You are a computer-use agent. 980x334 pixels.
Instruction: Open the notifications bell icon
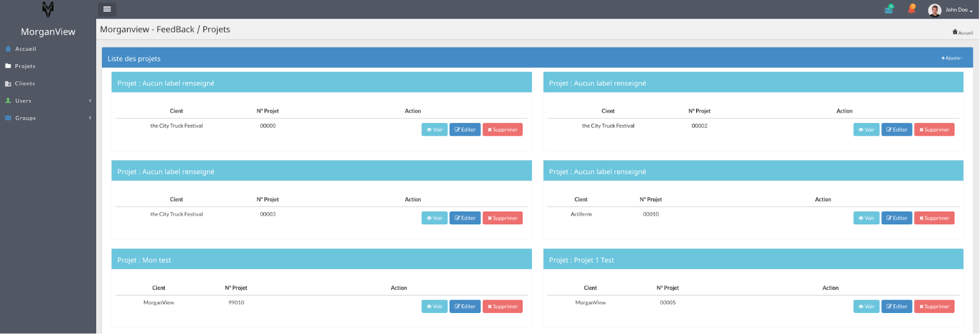tap(911, 9)
